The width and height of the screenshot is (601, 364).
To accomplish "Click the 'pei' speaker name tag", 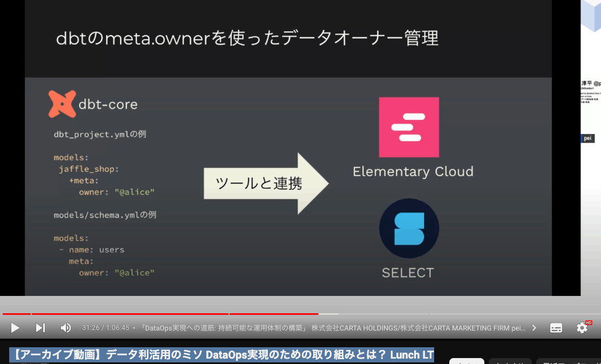I will click(588, 138).
